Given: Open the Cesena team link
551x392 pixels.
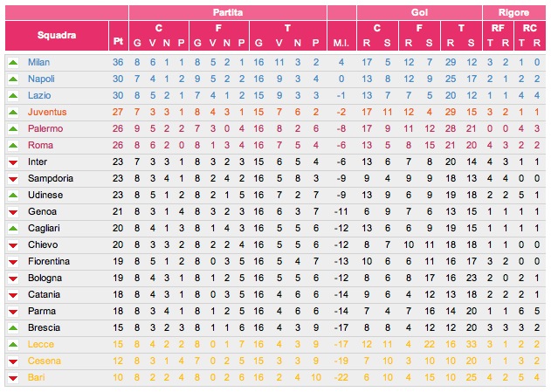Looking at the screenshot, I should tap(42, 361).
